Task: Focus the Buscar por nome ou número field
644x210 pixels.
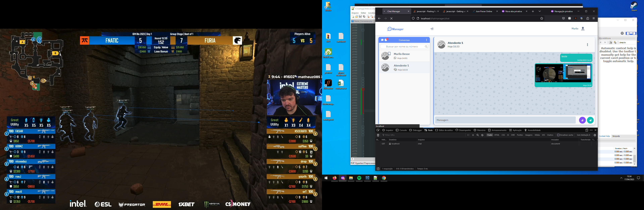Action: (404, 46)
